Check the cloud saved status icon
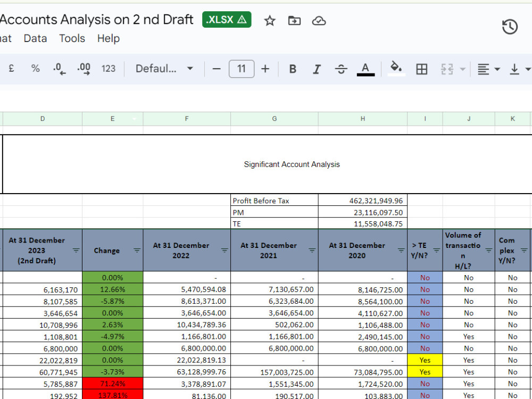 pos(319,21)
